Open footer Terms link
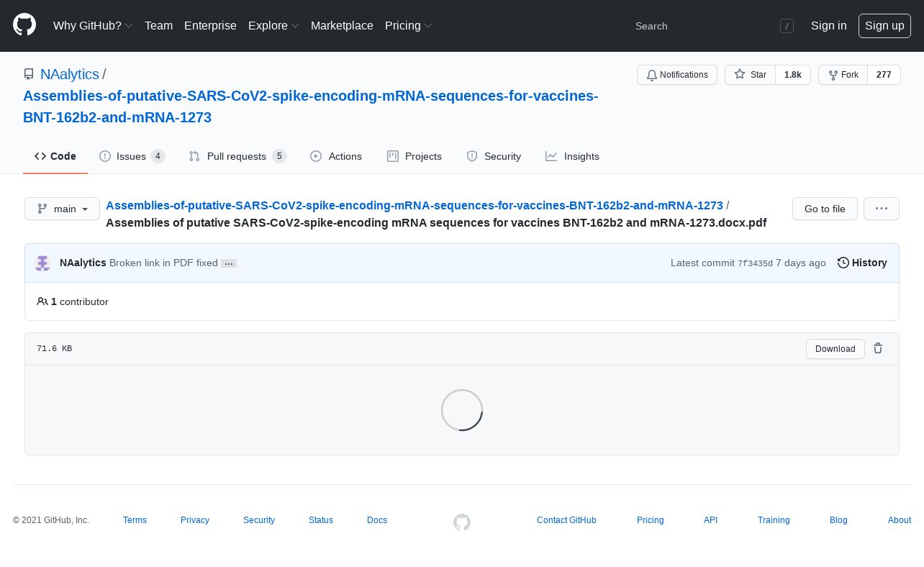924x567 pixels. coord(135,520)
